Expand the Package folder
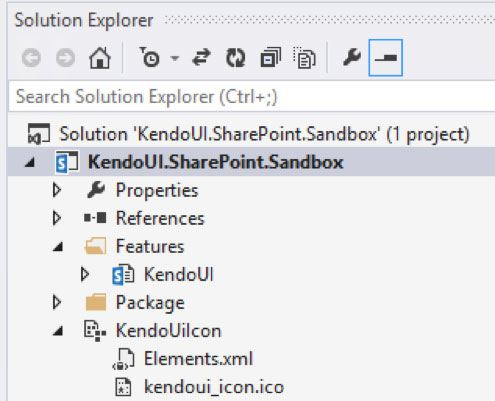Image resolution: width=495 pixels, height=401 pixels. tap(57, 302)
